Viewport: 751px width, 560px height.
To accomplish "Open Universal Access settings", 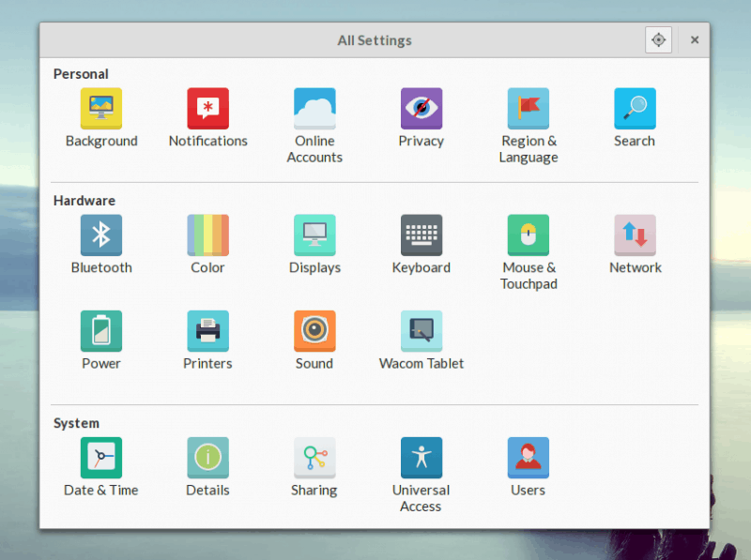I will [421, 458].
